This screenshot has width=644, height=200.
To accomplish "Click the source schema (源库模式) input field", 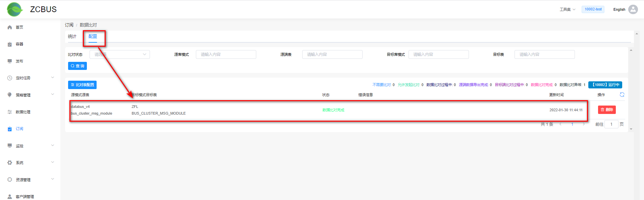I will click(x=226, y=54).
